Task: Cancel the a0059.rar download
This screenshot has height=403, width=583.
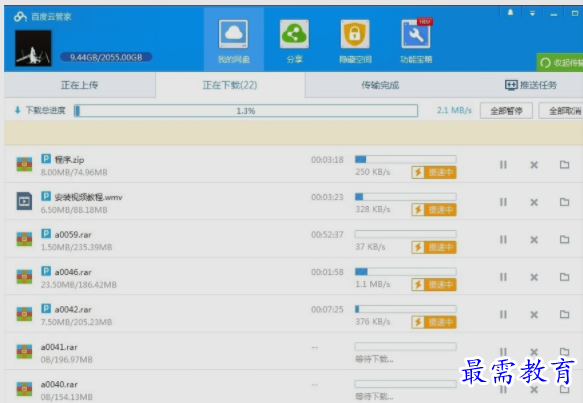Action: coord(534,240)
